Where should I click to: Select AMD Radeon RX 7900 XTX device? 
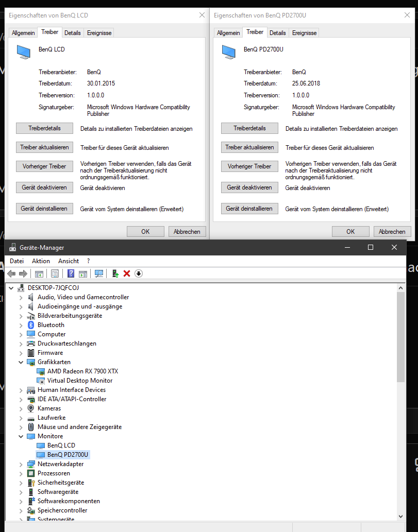tap(82, 371)
